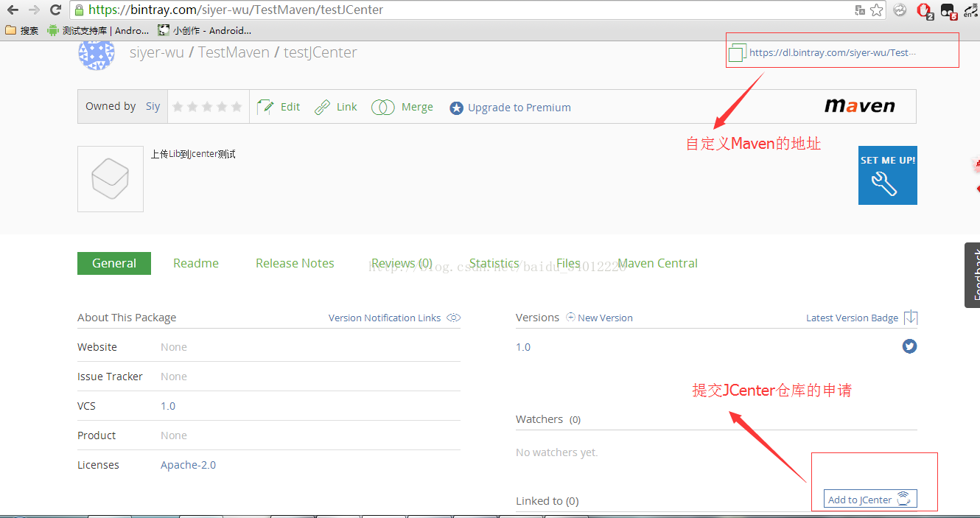
Task: Select the General tab
Action: [114, 263]
